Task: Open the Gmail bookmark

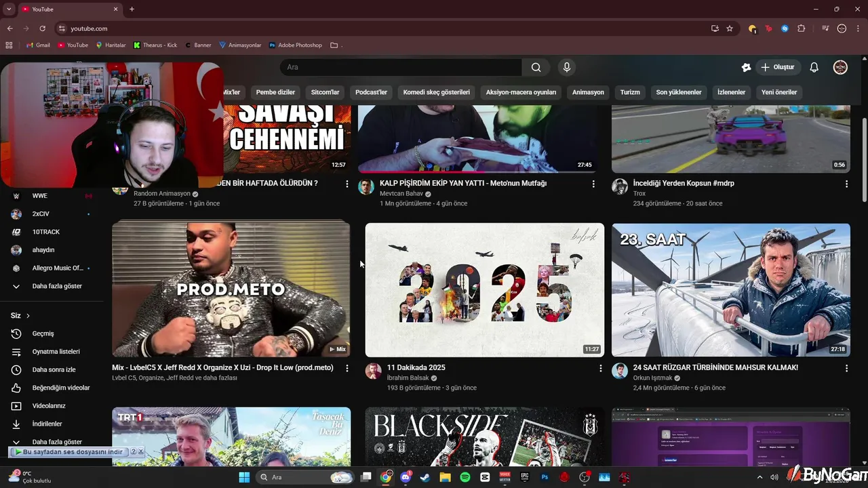Action: (x=37, y=45)
